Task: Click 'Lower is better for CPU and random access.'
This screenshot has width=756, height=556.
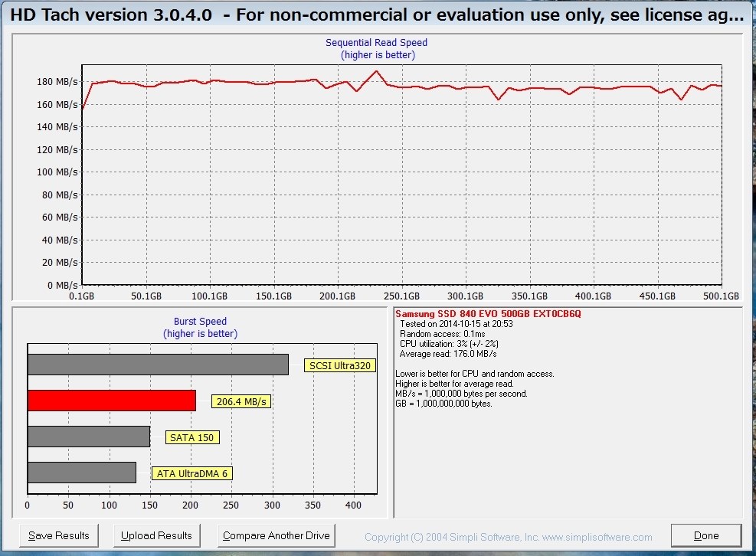Action: (475, 374)
